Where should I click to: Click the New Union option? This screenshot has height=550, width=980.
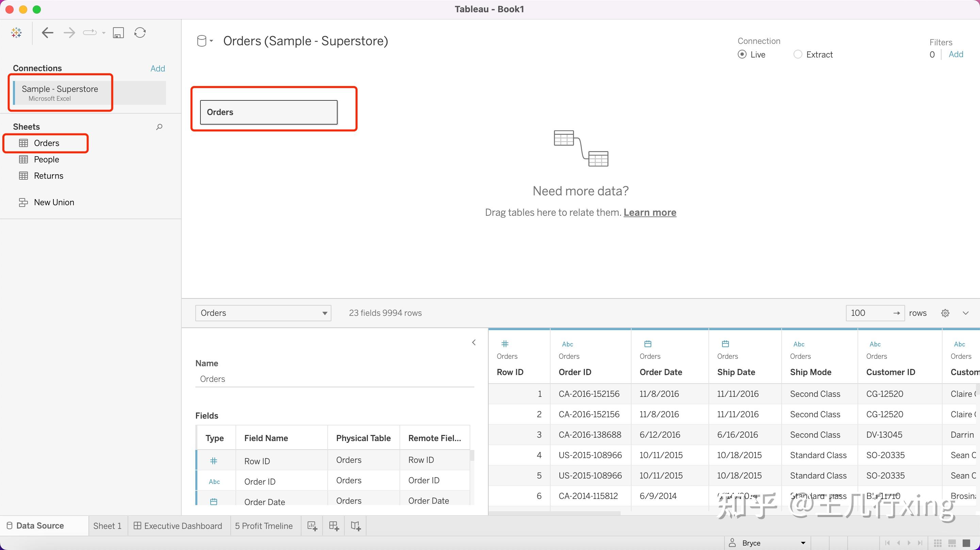[54, 203]
